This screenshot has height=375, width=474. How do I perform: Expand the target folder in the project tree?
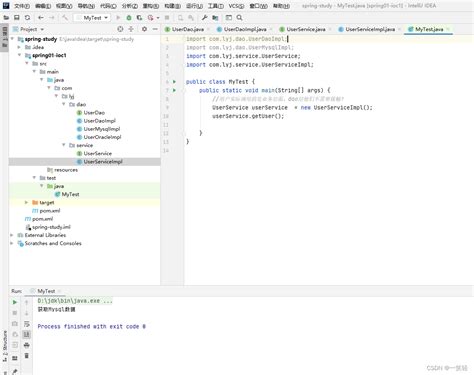tap(26, 202)
